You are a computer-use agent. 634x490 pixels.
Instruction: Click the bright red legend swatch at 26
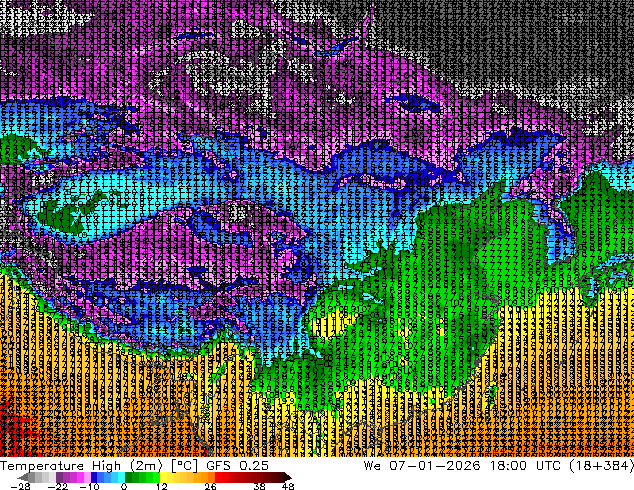pos(218,477)
